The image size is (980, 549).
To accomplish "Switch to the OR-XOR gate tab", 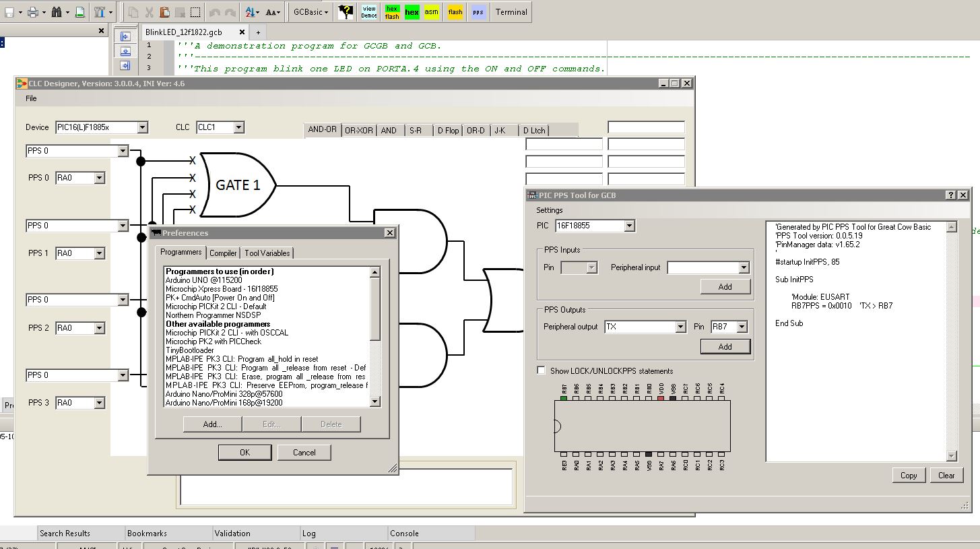I will click(358, 130).
